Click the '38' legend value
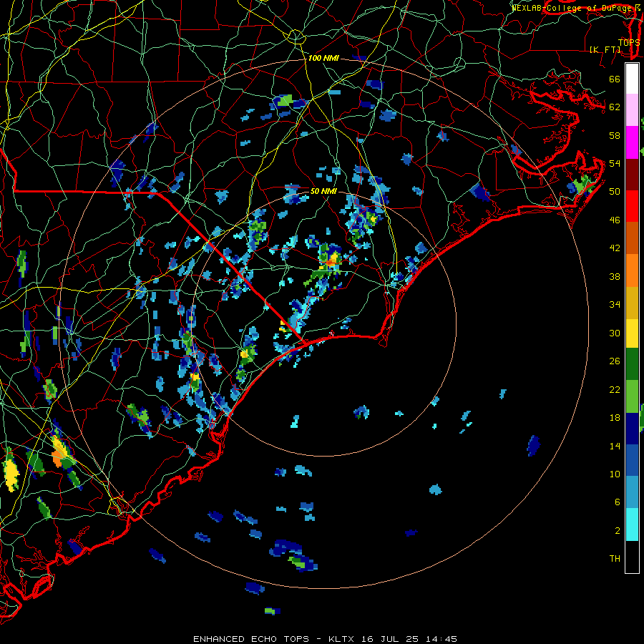 (615, 276)
